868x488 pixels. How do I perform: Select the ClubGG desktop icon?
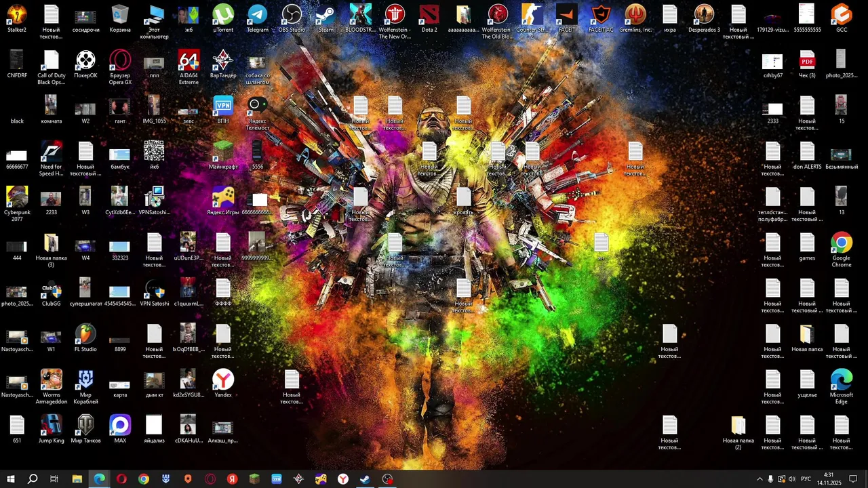[52, 293]
